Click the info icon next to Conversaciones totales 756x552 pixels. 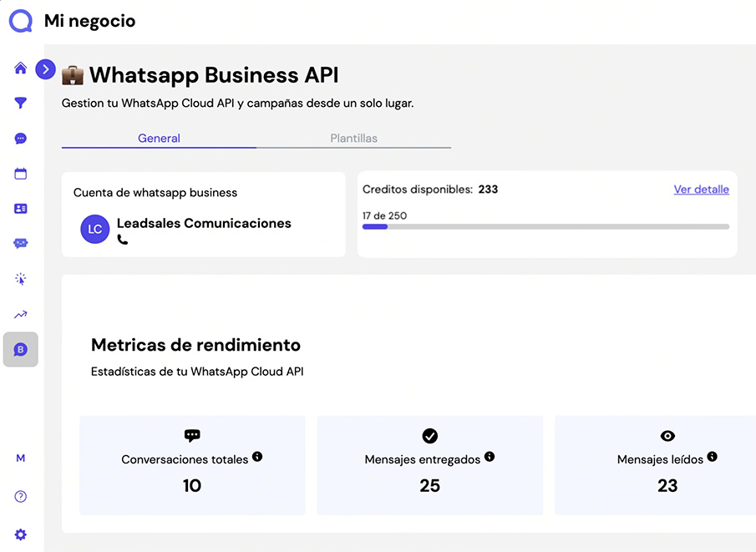tap(257, 457)
